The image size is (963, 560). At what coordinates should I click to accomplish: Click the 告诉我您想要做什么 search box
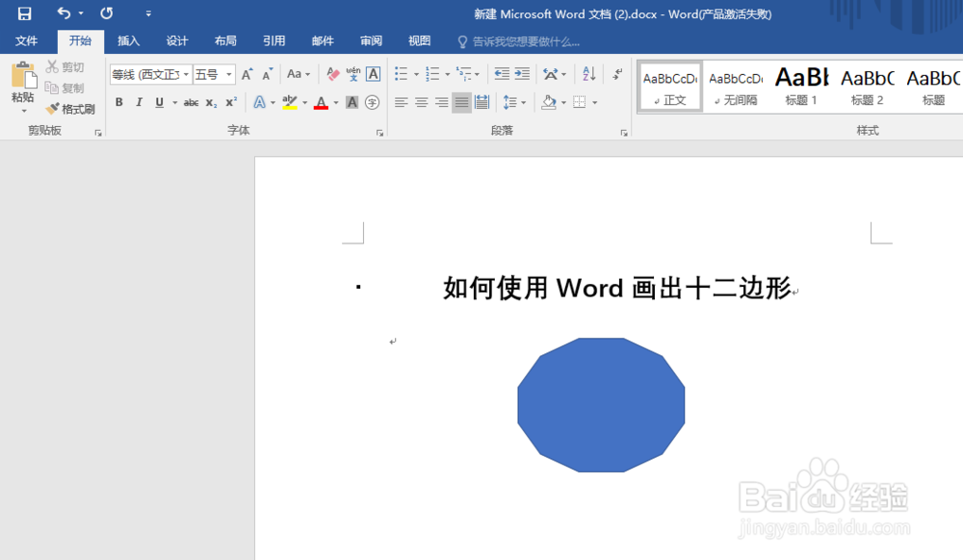click(x=519, y=41)
